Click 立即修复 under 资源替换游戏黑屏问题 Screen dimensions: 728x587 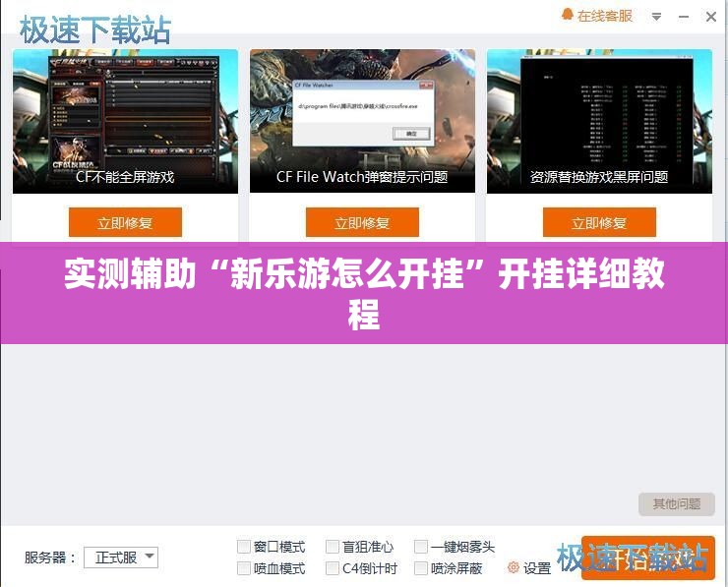pos(599,223)
